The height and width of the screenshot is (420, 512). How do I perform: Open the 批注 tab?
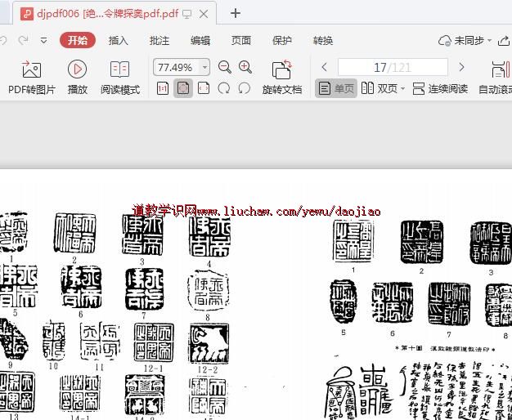click(x=159, y=41)
